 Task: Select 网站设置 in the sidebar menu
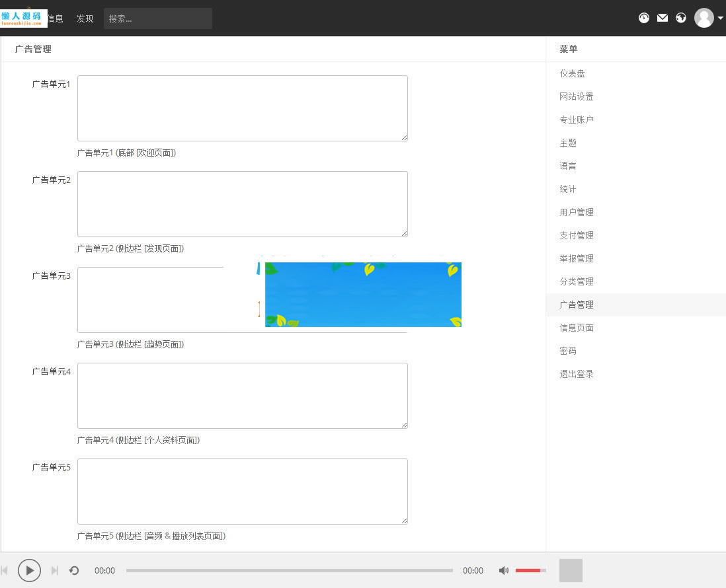[x=577, y=96]
